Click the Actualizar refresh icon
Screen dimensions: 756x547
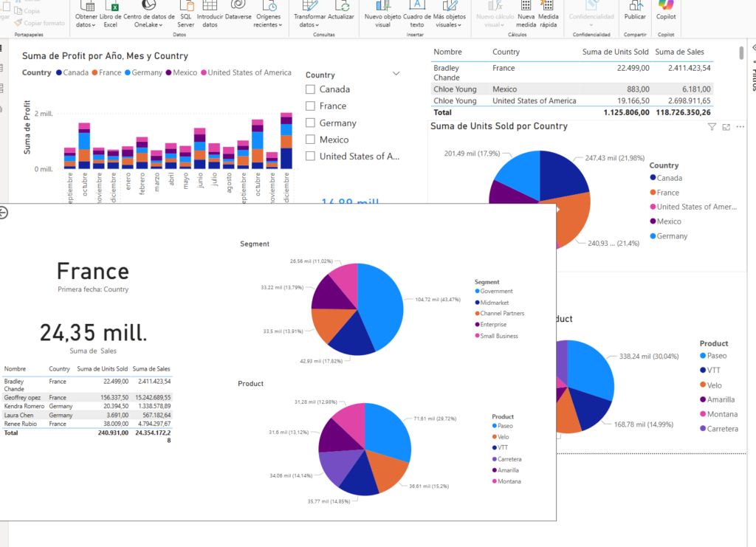[x=341, y=6]
